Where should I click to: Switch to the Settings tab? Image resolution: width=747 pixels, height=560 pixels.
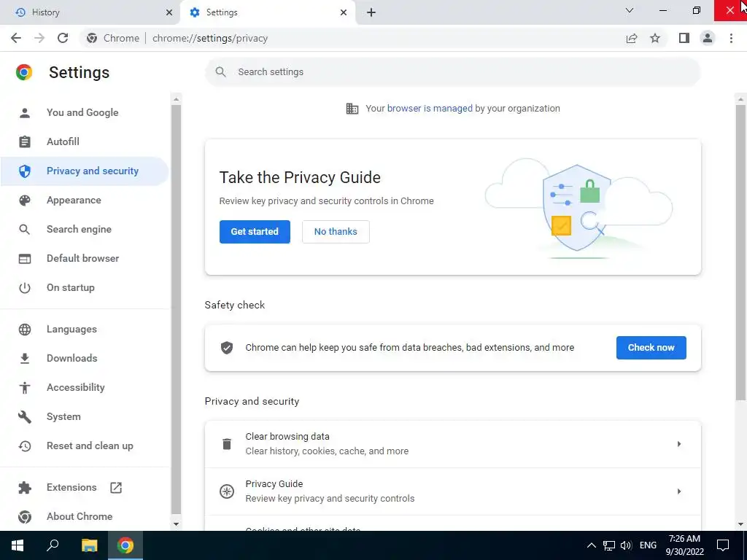[268, 12]
